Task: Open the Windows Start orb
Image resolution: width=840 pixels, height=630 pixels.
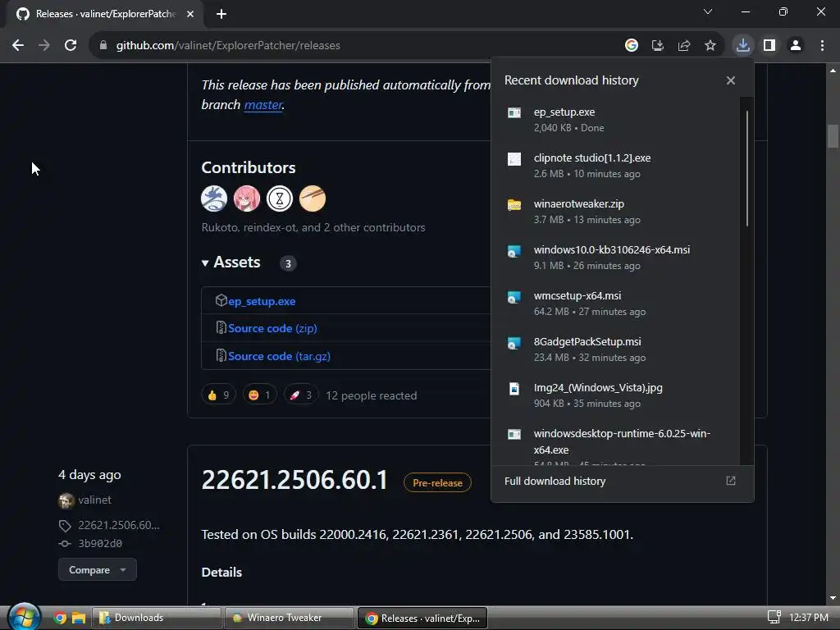Action: tap(24, 617)
